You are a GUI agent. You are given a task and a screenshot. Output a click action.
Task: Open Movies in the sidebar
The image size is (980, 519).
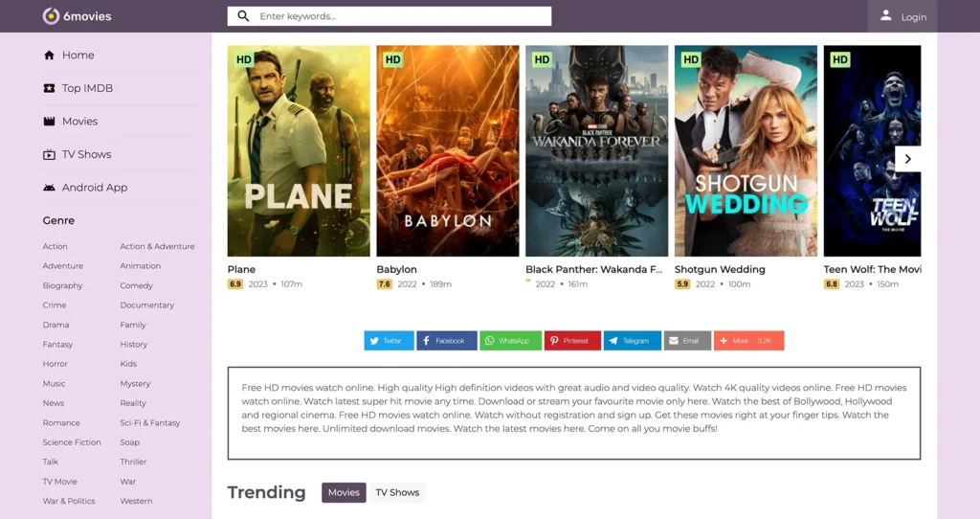pyautogui.click(x=80, y=122)
